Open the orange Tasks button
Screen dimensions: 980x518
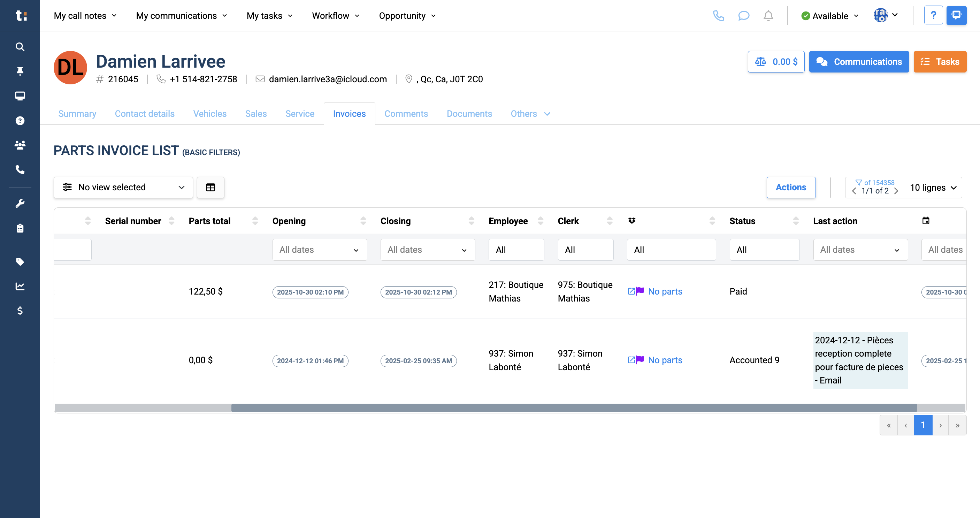pyautogui.click(x=940, y=62)
